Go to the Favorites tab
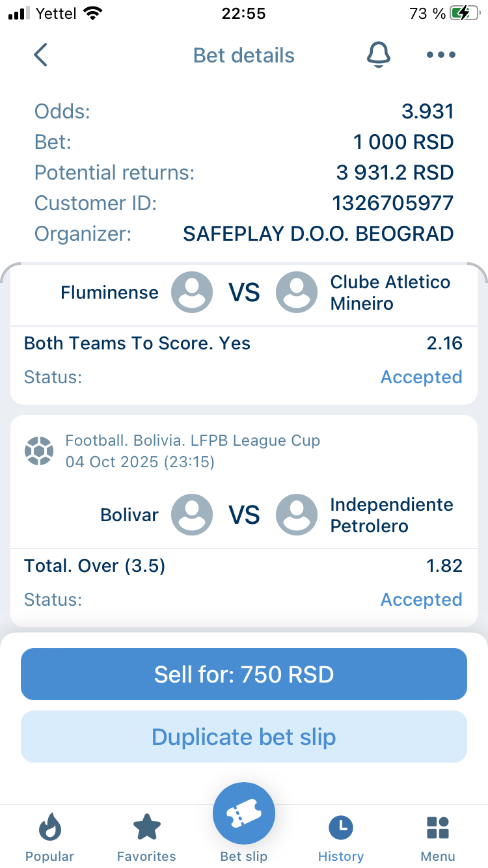This screenshot has height=868, width=488. pos(146,838)
